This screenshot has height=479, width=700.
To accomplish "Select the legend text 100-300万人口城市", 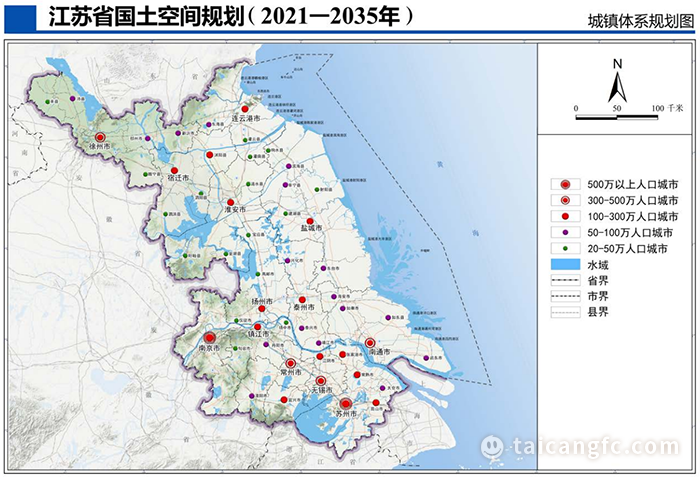I will pos(633,216).
